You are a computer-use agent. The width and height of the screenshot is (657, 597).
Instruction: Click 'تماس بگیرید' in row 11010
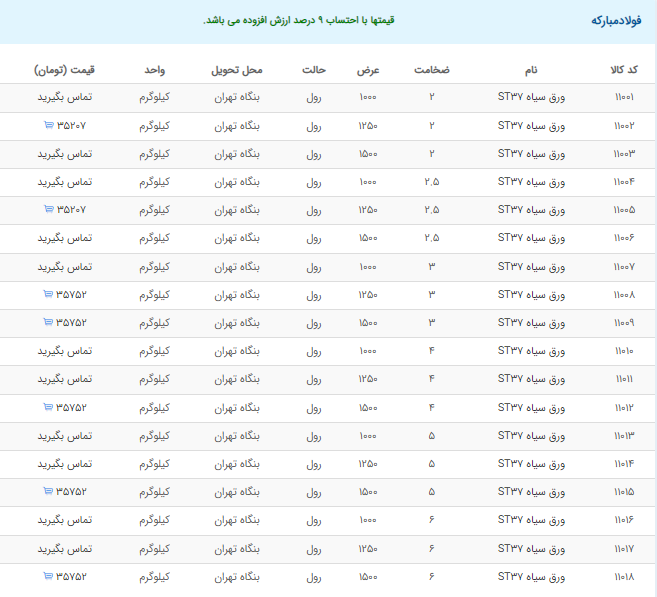(65, 351)
